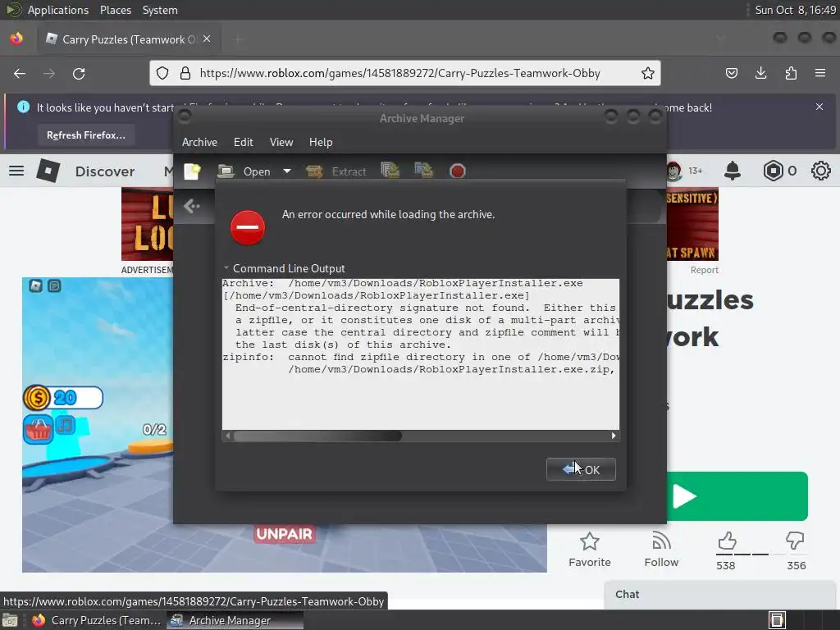Open the Roblox Discover link
This screenshot has height=630, width=840.
coord(105,171)
